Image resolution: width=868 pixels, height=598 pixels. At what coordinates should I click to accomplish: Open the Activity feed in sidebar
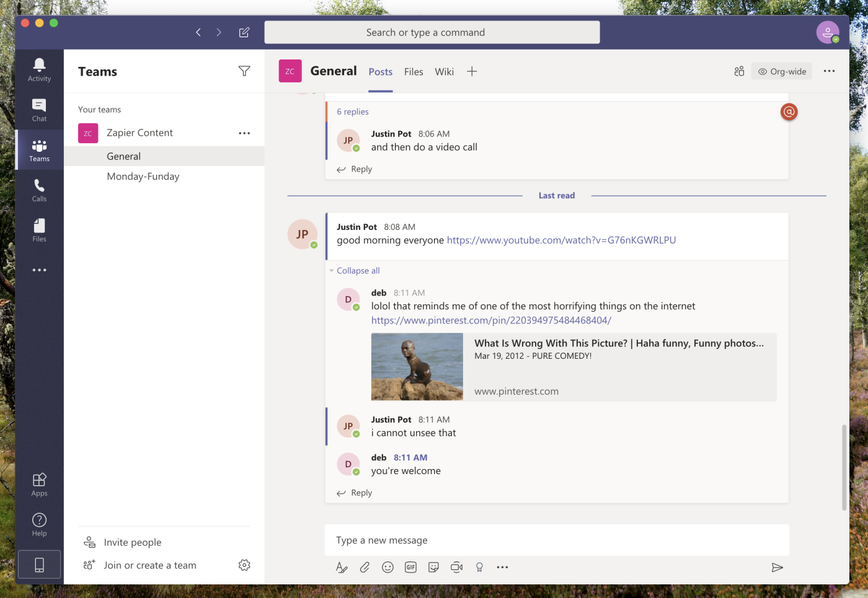tap(39, 69)
